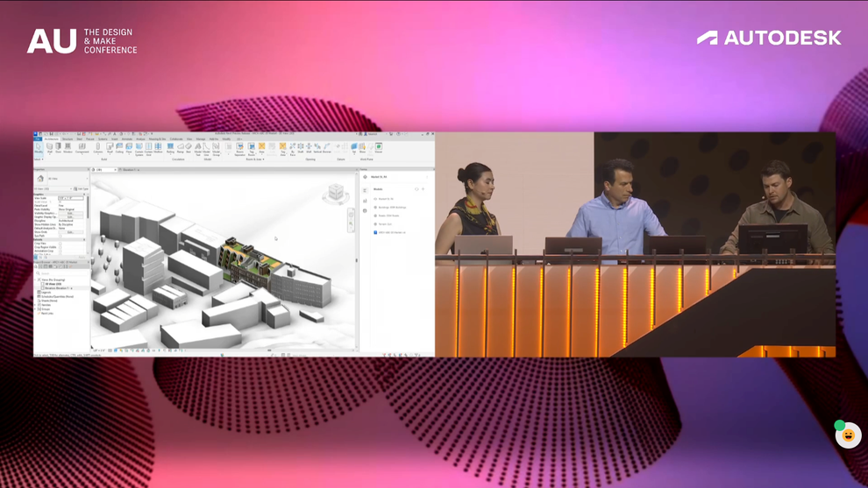Select Legends in Project Browser
868x488 pixels.
coord(46,292)
